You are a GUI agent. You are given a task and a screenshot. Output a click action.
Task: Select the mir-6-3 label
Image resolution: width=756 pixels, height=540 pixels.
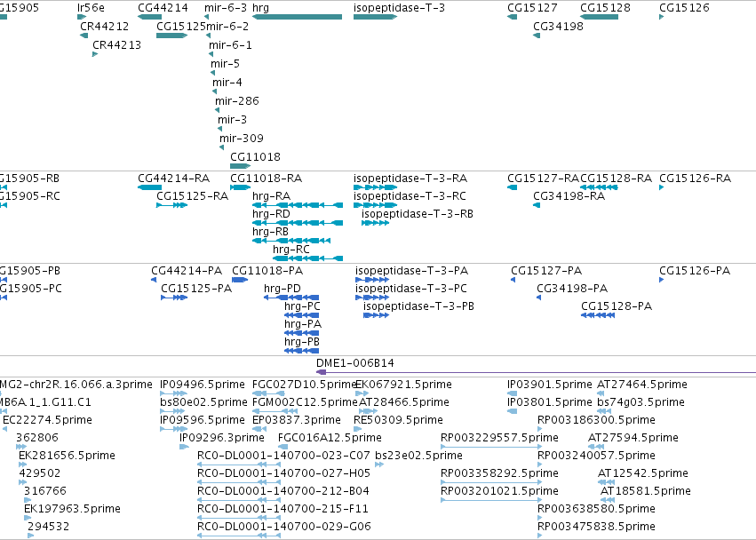pyautogui.click(x=226, y=8)
